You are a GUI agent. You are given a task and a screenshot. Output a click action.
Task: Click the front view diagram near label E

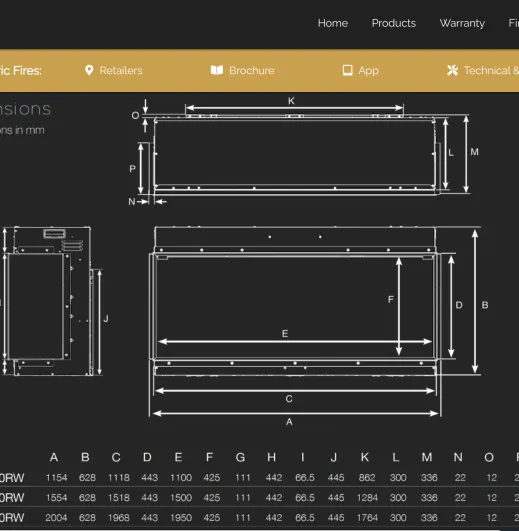click(315, 324)
